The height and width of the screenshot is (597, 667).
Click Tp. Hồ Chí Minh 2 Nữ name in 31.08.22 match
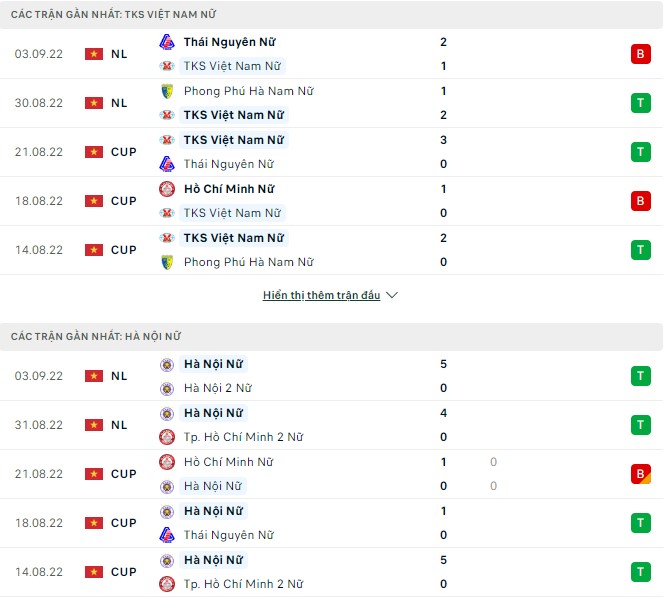[243, 437]
